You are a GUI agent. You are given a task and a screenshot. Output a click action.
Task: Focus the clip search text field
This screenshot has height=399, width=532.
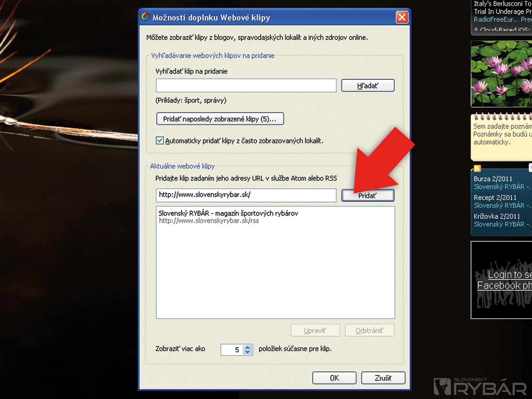pos(246,86)
